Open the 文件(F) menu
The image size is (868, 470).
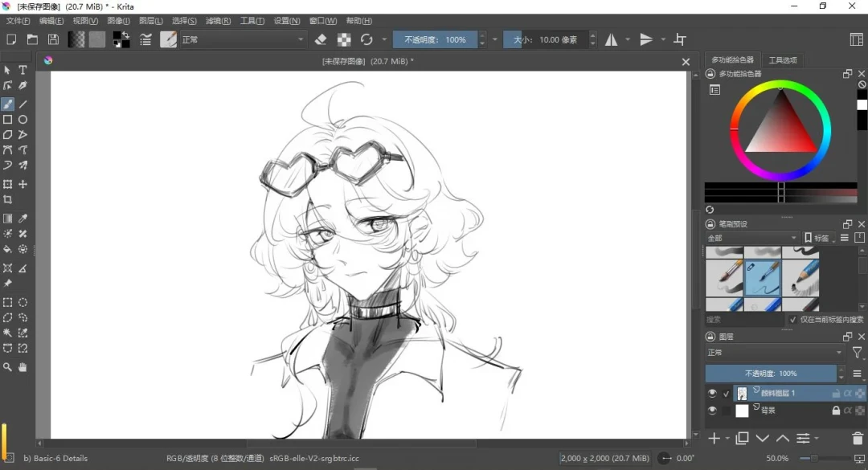click(18, 20)
